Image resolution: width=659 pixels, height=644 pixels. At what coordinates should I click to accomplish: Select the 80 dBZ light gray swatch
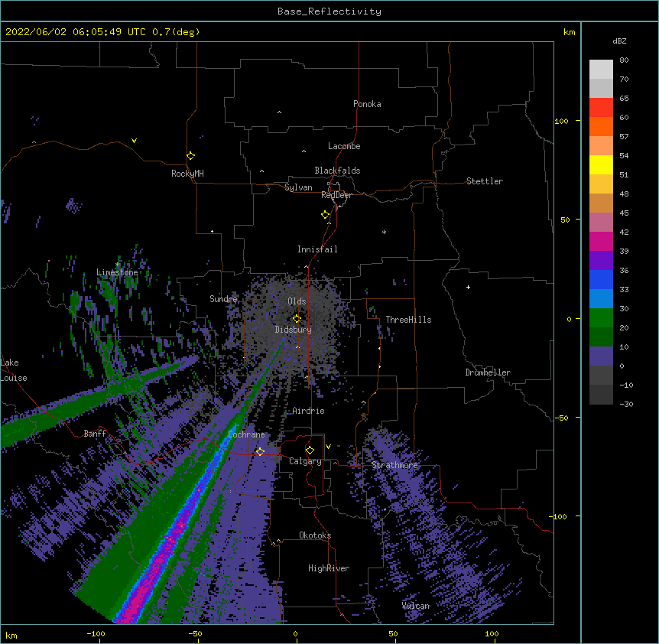click(x=601, y=70)
